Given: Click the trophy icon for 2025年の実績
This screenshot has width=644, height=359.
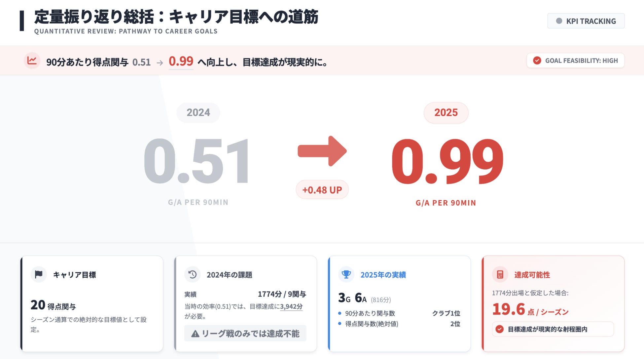Looking at the screenshot, I should coord(346,274).
